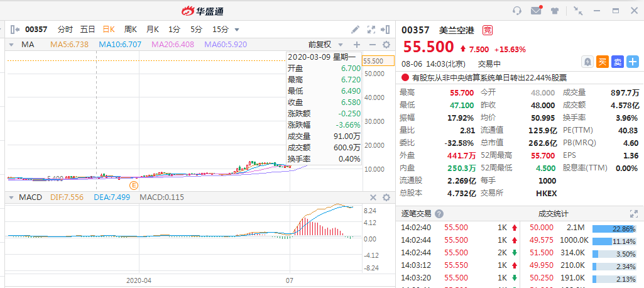Select the drawing pencil tool
The width and height of the screenshot is (644, 288).
pos(355,29)
